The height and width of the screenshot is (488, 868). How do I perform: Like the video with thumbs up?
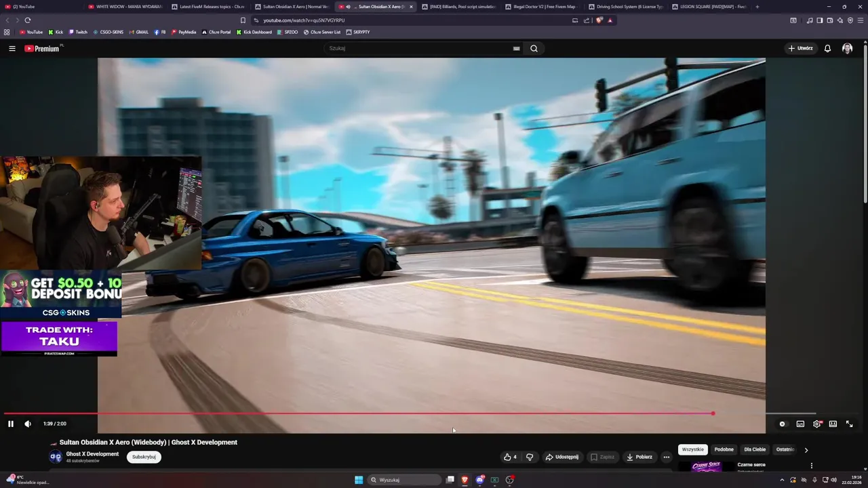[x=510, y=457]
